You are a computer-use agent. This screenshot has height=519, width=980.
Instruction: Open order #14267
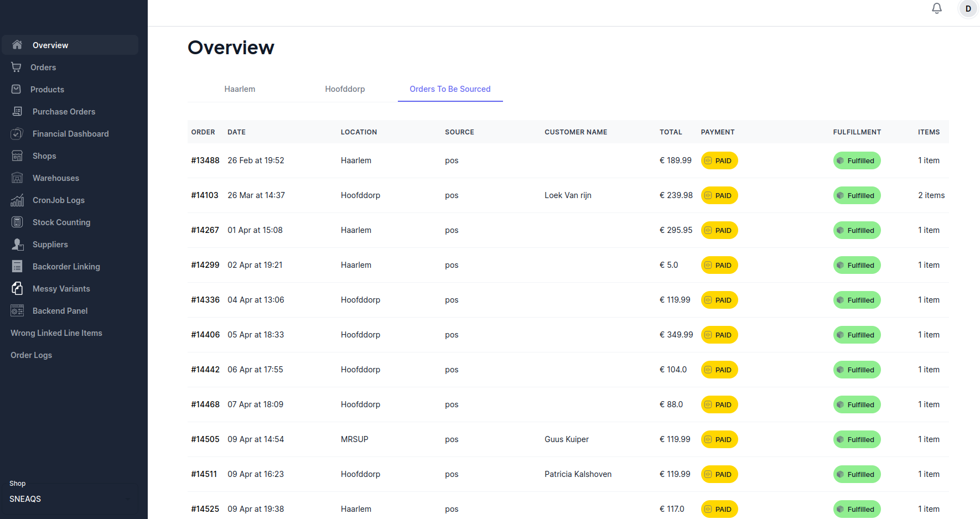tap(205, 230)
